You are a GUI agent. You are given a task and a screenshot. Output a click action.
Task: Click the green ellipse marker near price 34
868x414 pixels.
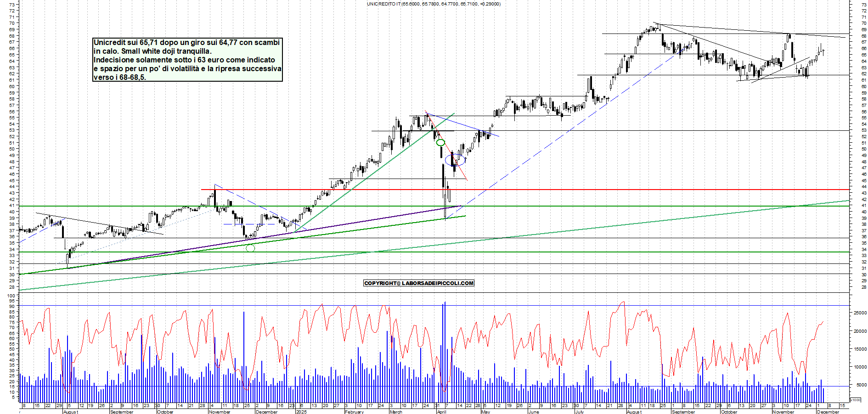pos(250,248)
